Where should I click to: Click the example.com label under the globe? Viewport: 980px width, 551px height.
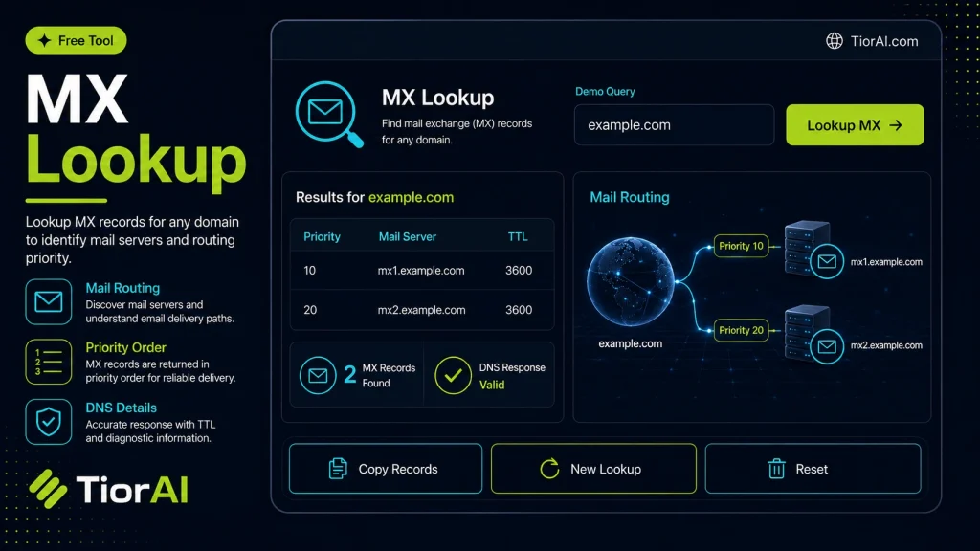[630, 343]
